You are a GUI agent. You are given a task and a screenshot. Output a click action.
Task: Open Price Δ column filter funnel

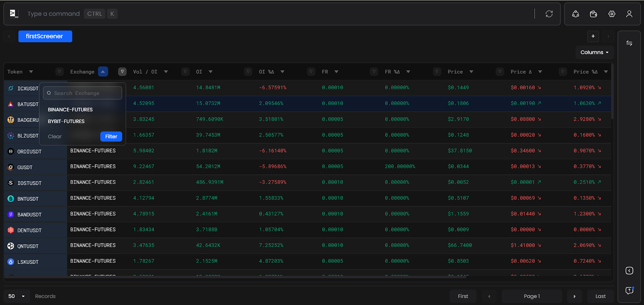click(x=563, y=72)
